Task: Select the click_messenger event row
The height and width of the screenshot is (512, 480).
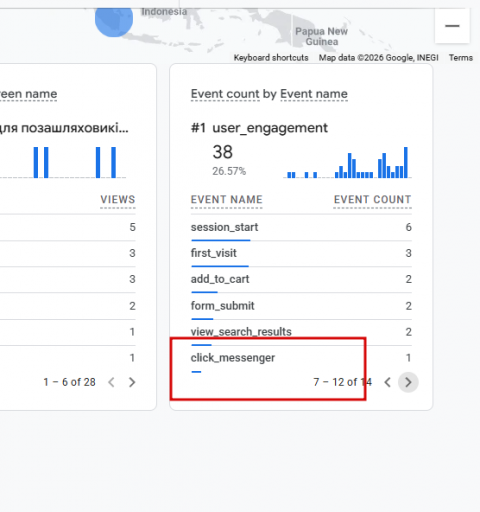Action: (301, 358)
